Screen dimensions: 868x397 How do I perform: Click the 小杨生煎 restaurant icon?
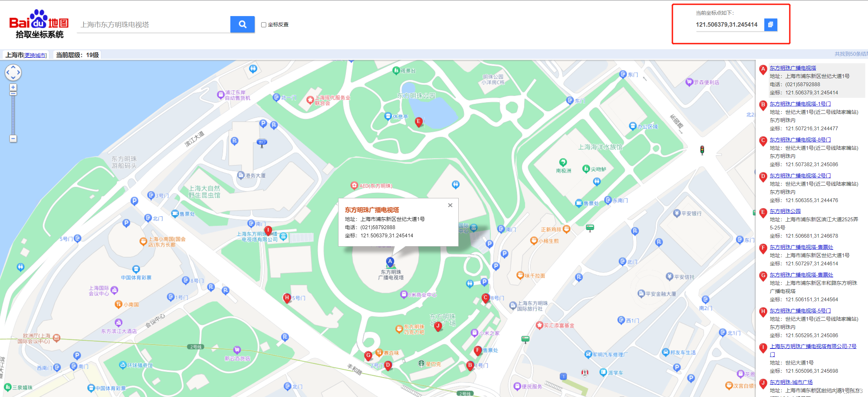pyautogui.click(x=534, y=241)
